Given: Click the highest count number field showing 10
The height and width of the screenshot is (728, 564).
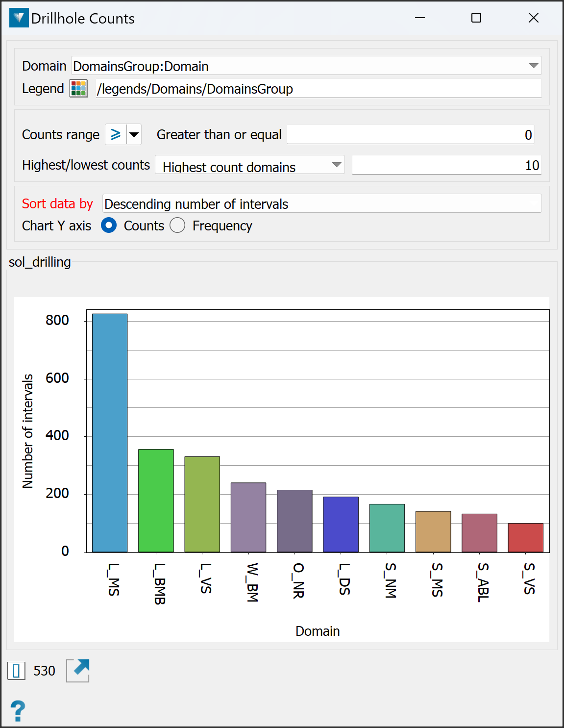Looking at the screenshot, I should 446,165.
